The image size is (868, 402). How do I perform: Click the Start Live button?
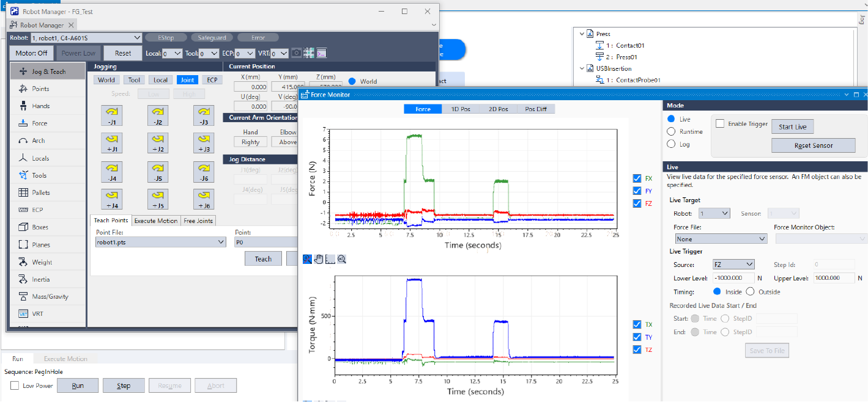[792, 127]
